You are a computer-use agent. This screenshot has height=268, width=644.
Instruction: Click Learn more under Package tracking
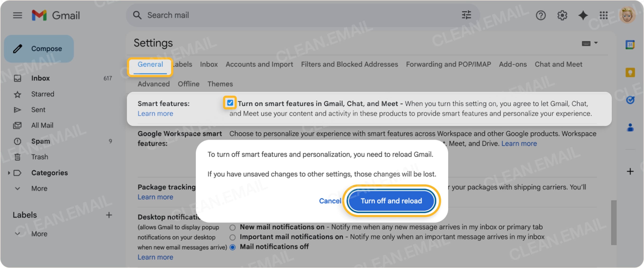tap(155, 197)
